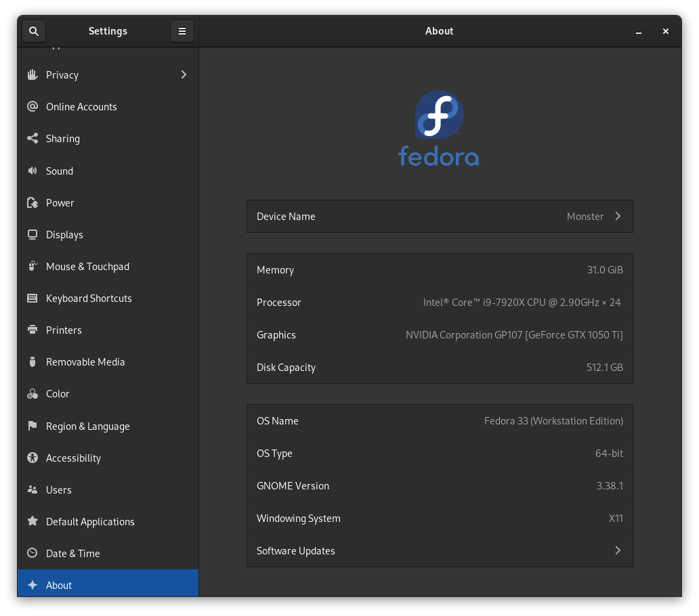699x616 pixels.
Task: Click the Device Name row
Action: [x=440, y=216]
